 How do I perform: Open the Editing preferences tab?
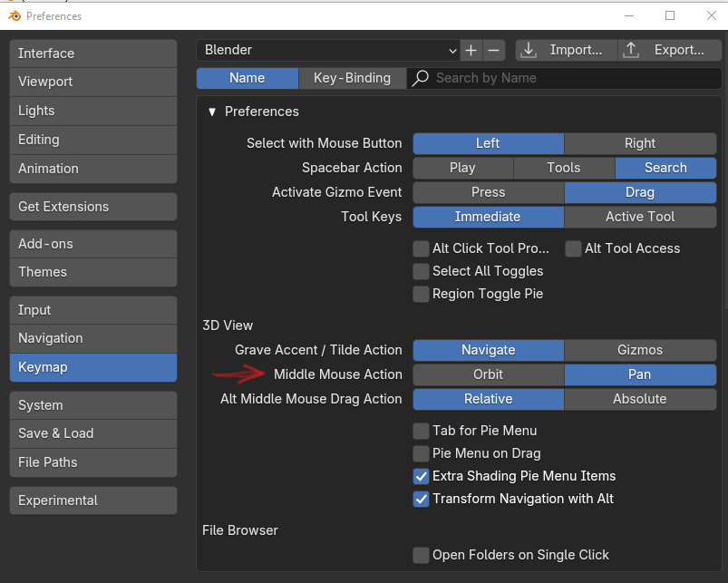(93, 141)
